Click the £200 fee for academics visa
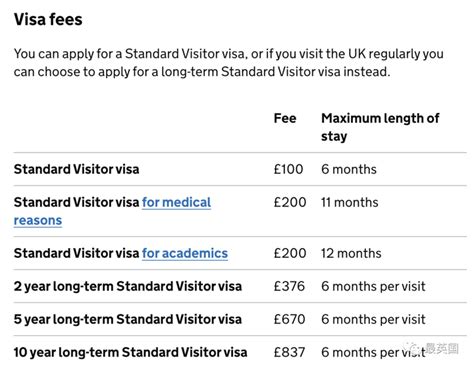The image size is (474, 369). click(x=290, y=253)
